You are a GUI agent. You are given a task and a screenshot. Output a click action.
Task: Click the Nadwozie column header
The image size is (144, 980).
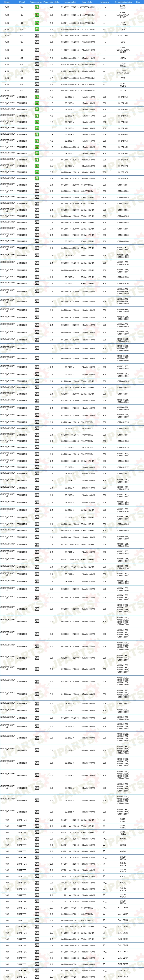click(105, 2)
